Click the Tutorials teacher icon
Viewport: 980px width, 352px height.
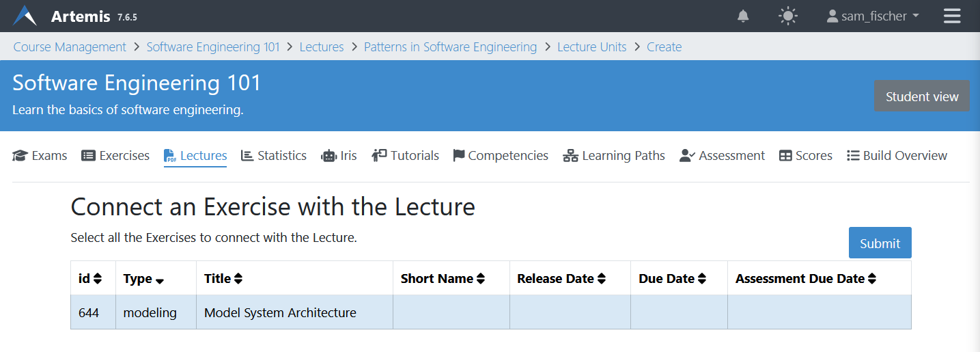pos(379,156)
